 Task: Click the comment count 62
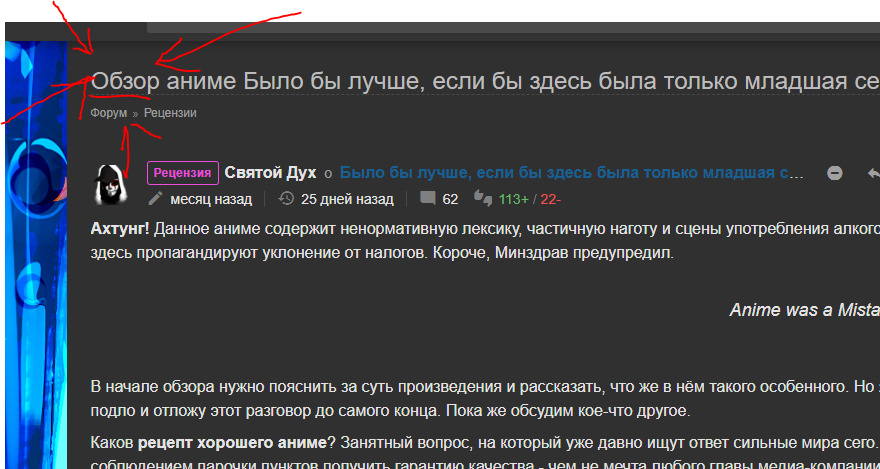coord(450,199)
